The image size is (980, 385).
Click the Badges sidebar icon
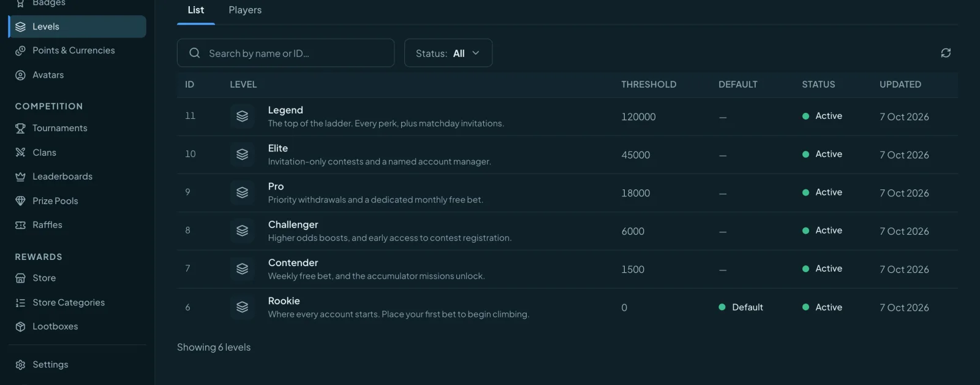click(20, 3)
